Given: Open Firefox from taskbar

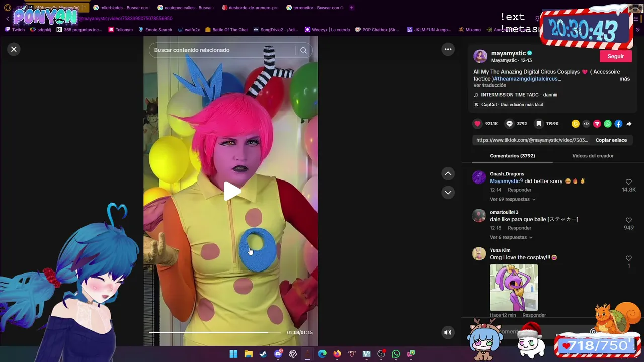Looking at the screenshot, I should [337, 354].
